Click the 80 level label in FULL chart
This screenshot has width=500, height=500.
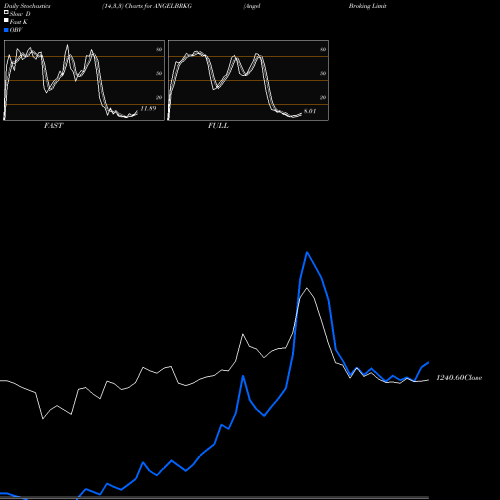tap(323, 49)
